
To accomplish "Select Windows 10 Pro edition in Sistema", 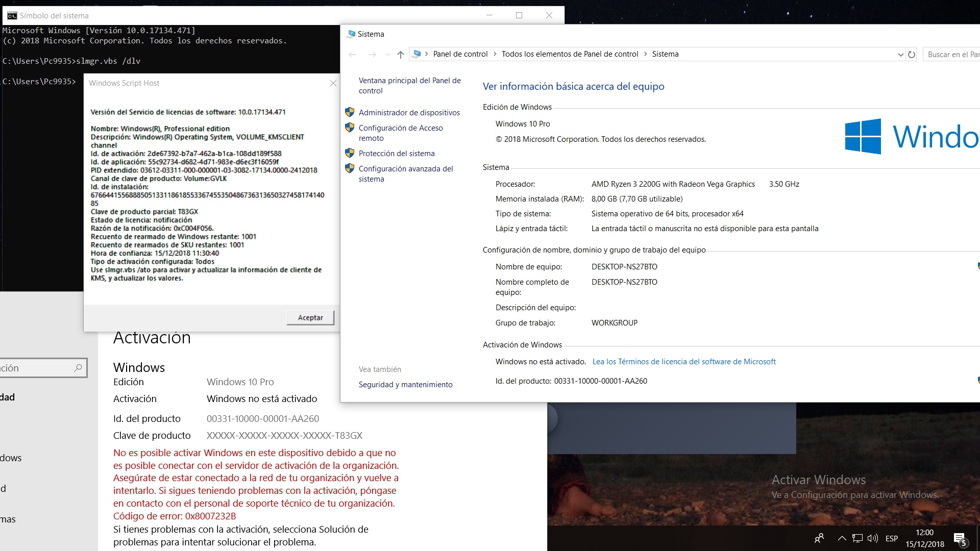I will click(x=523, y=123).
